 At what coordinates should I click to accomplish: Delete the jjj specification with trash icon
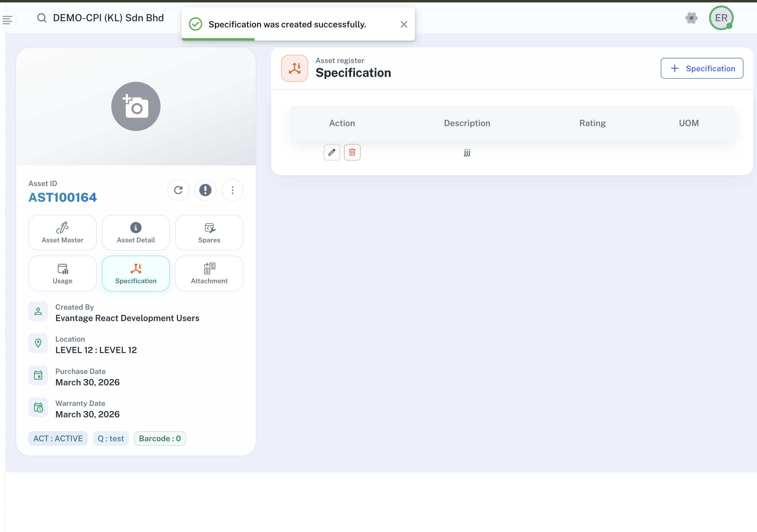point(352,152)
